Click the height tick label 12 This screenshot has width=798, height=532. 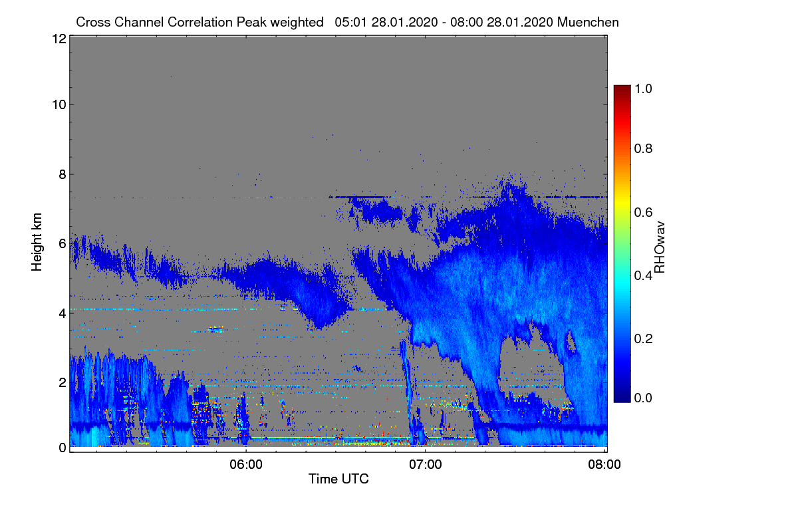(x=59, y=39)
